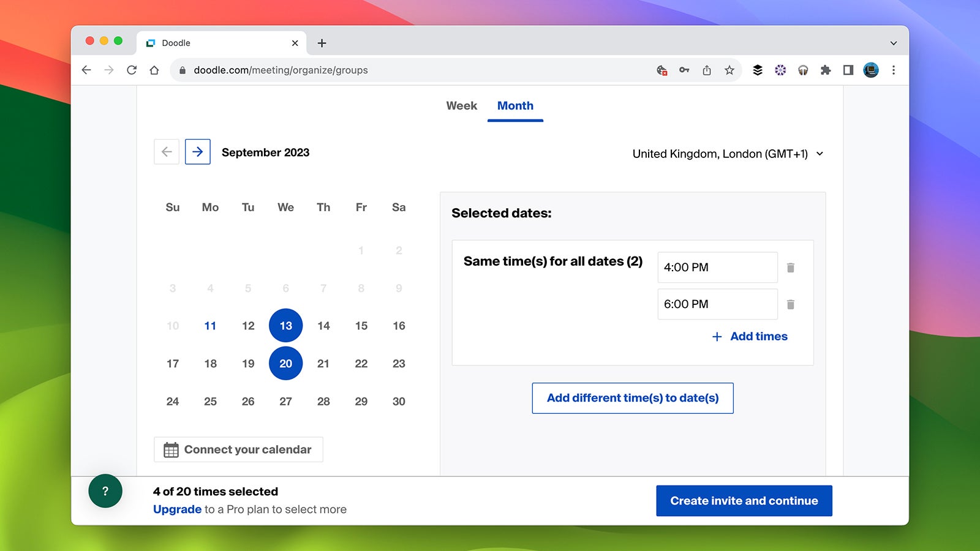Viewport: 980px width, 551px height.
Task: Select the Month view tab
Action: click(x=515, y=106)
